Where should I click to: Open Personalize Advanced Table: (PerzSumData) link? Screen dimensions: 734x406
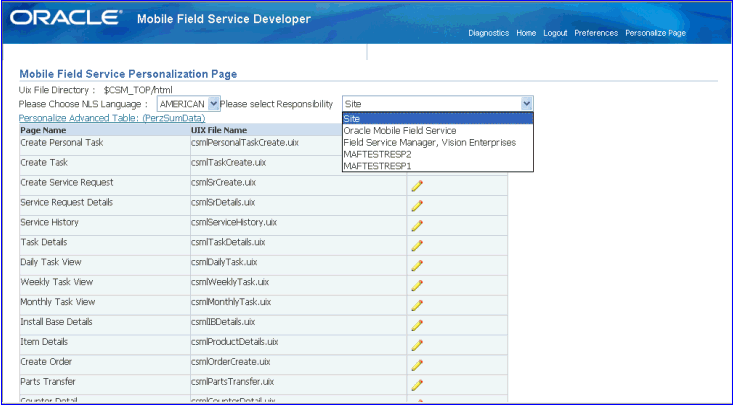(x=112, y=118)
